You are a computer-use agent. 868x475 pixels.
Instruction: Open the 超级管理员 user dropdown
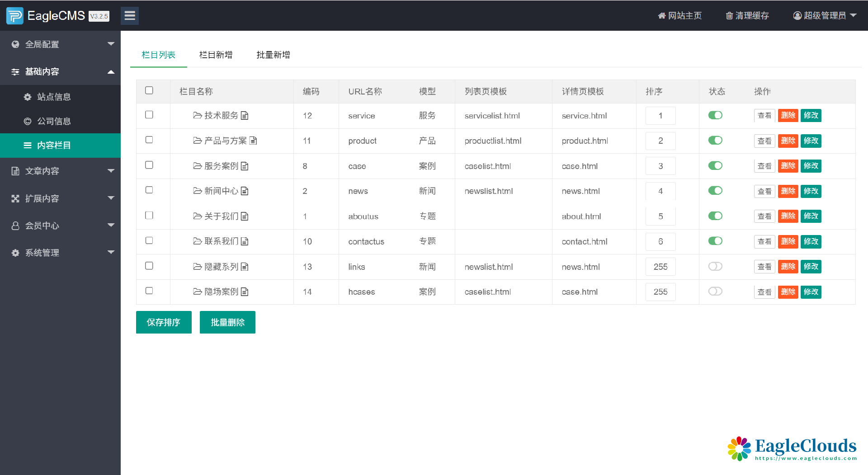[825, 16]
